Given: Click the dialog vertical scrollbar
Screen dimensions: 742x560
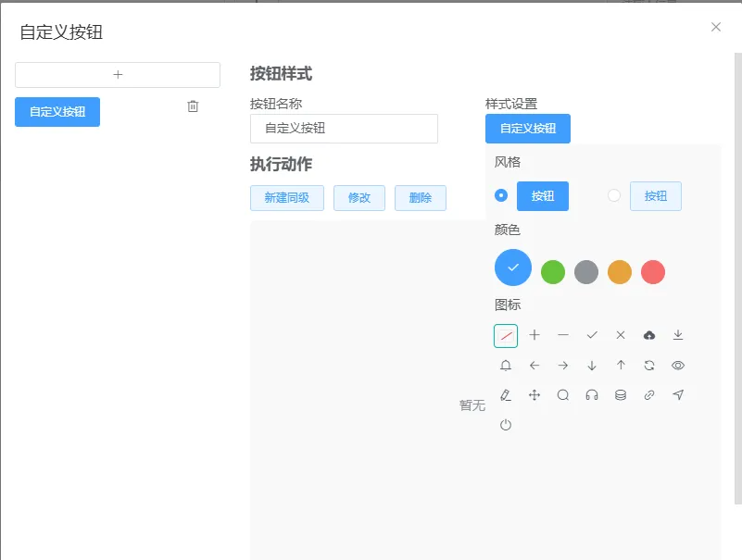Looking at the screenshot, I should pyautogui.click(x=737, y=278).
